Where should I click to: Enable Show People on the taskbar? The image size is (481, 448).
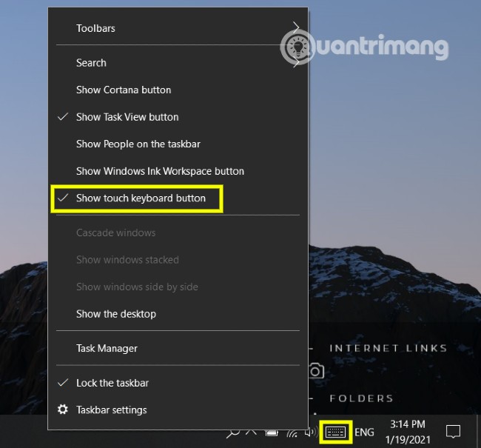[178, 144]
